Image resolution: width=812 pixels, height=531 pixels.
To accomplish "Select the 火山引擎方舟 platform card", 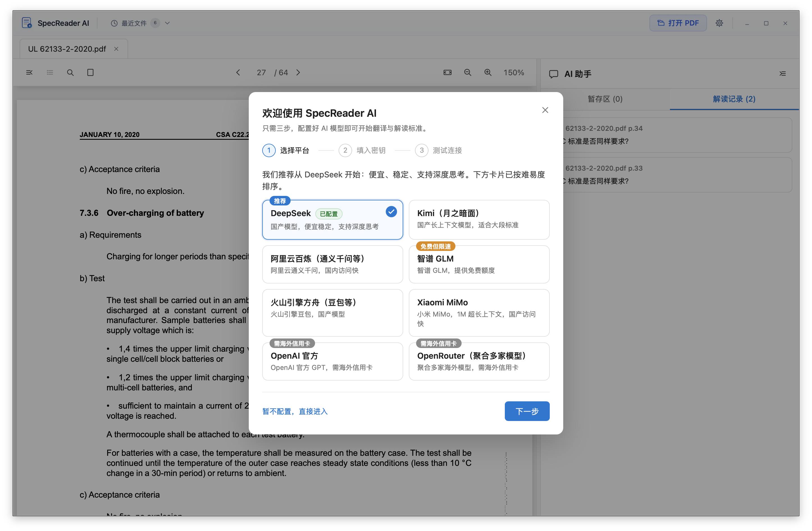I will coord(332,313).
